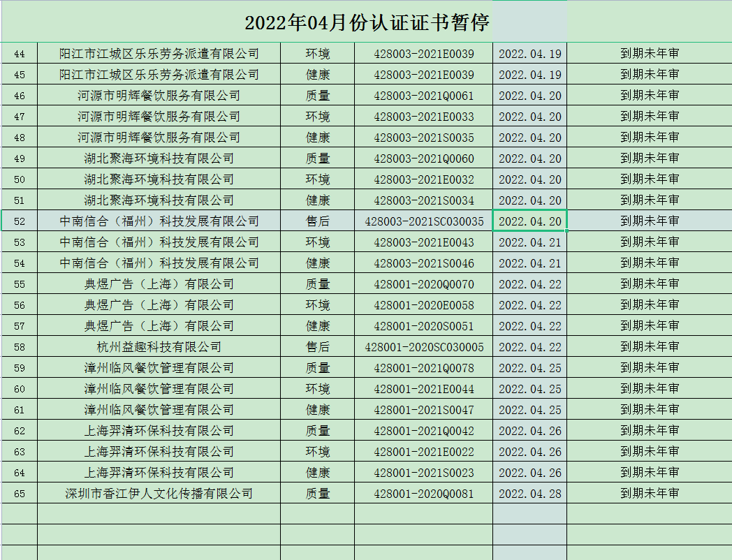Click row number 65 cell

point(20,494)
